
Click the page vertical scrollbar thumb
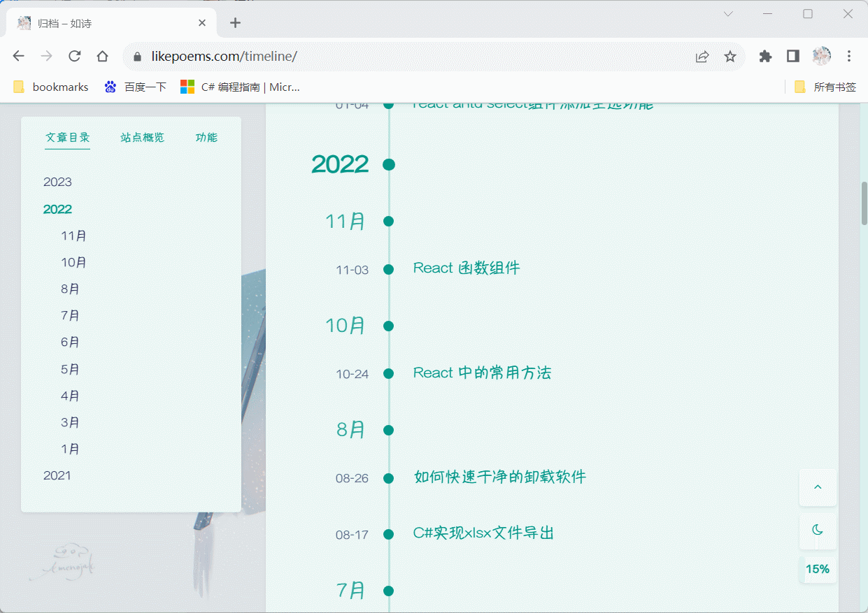[864, 203]
